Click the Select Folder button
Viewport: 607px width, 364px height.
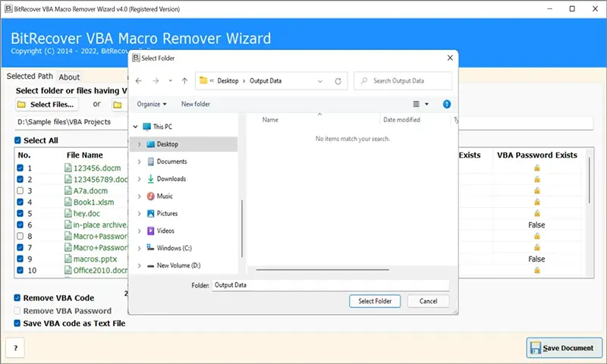(375, 301)
